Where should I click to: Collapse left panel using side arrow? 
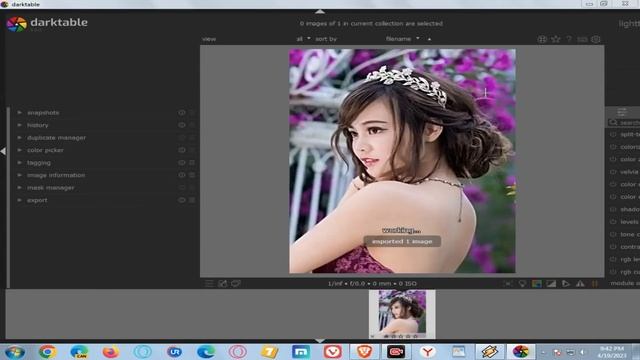coord(3,151)
